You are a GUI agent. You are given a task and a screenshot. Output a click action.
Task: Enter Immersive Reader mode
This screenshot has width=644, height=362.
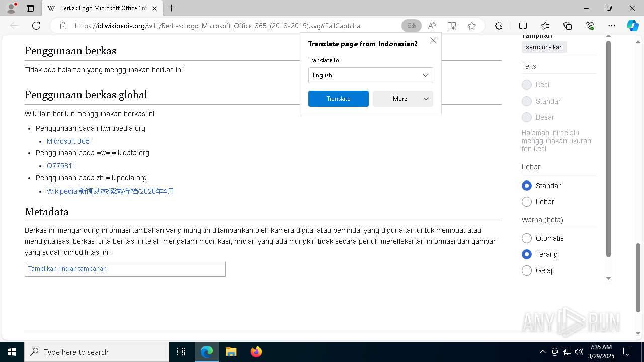click(x=452, y=26)
